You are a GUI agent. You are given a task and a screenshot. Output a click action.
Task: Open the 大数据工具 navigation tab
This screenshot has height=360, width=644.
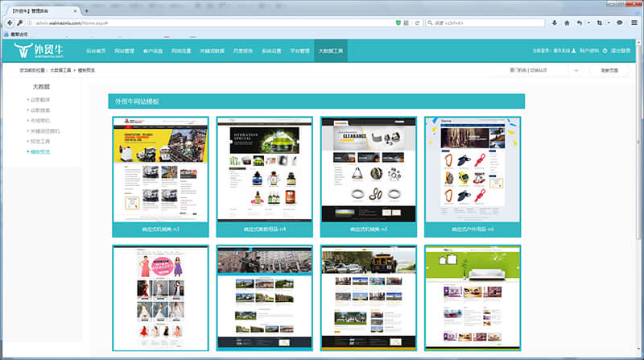(330, 51)
